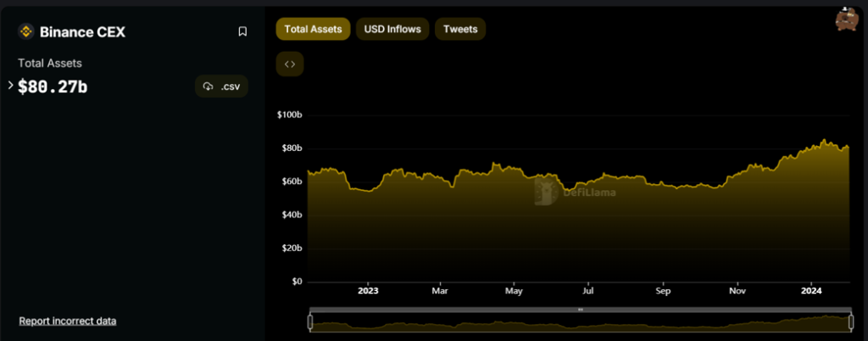Bookmark the Binance CEX page
This screenshot has width=868, height=341.
pos(242,31)
